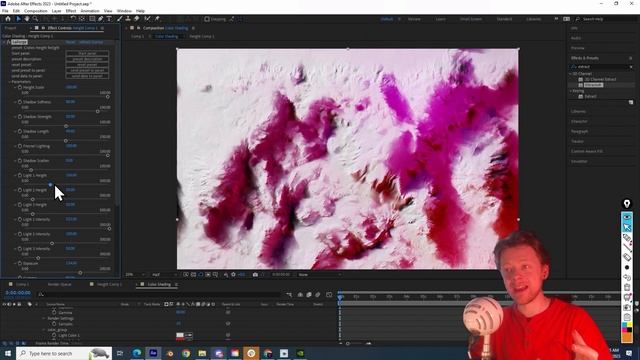Select the Brush tool
Screen dimensions: 640x360
120,19
